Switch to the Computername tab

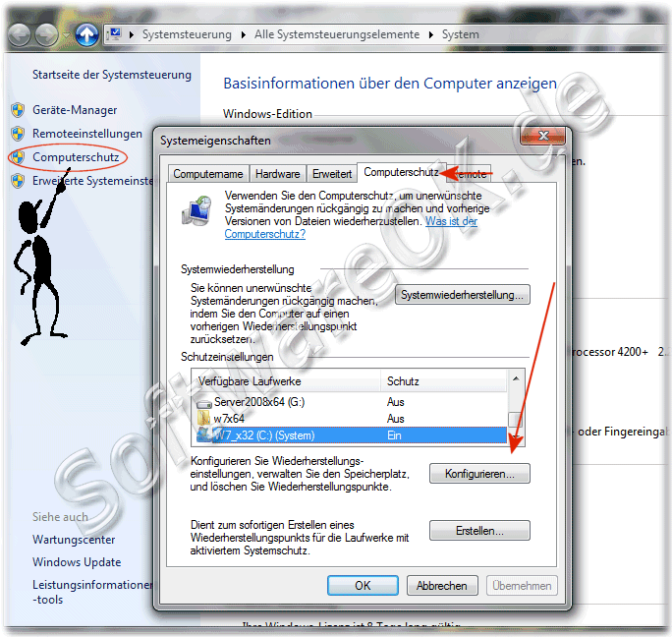tap(208, 174)
